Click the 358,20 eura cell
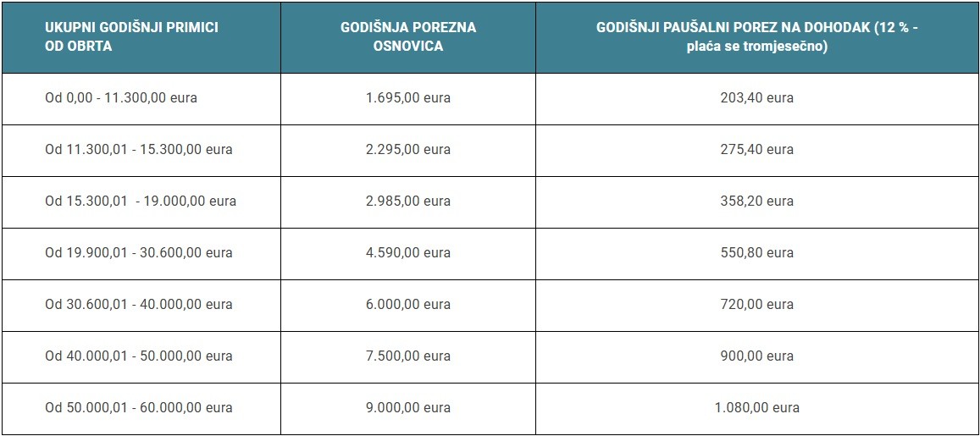 coord(756,201)
